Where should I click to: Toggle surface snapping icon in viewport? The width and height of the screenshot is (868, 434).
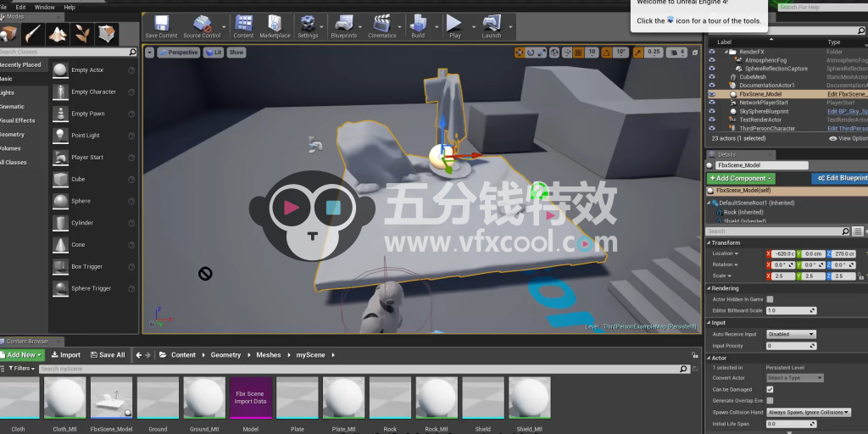[x=567, y=53]
